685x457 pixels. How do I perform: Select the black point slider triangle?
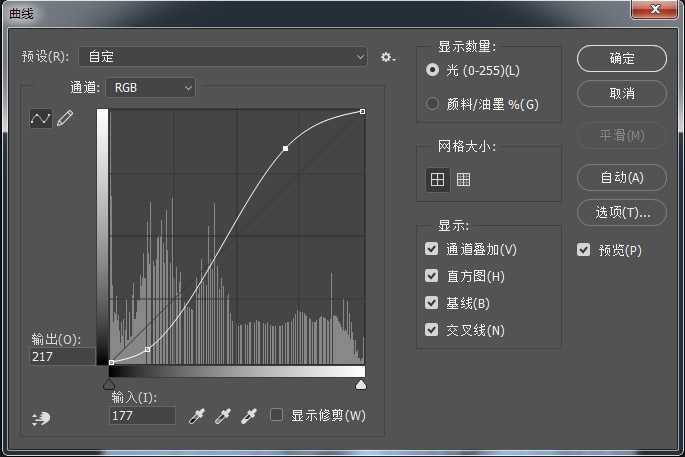pos(109,384)
